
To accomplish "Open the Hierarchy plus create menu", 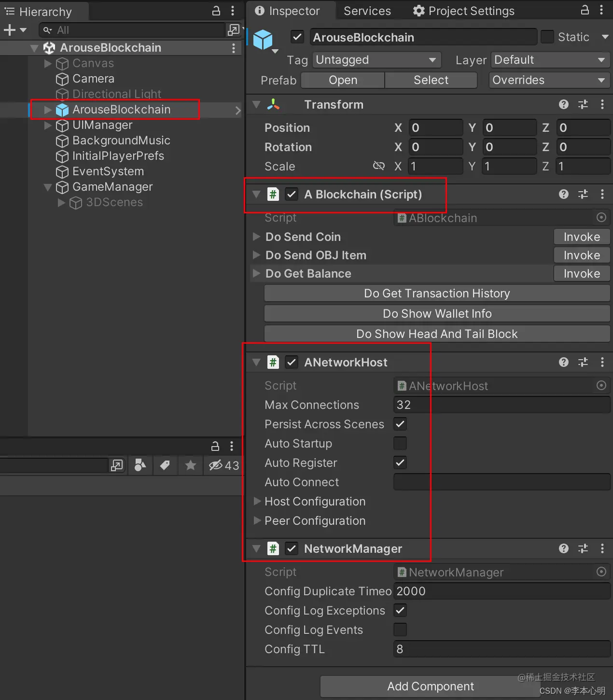I will click(15, 30).
